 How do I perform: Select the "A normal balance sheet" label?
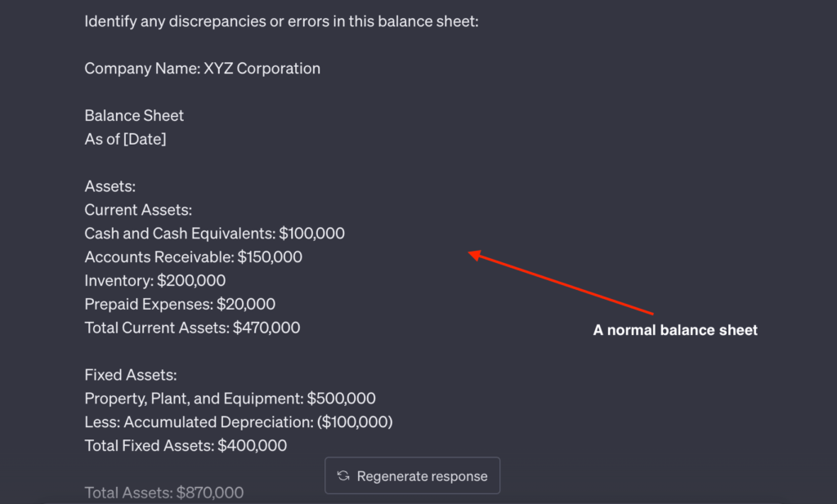(x=675, y=330)
